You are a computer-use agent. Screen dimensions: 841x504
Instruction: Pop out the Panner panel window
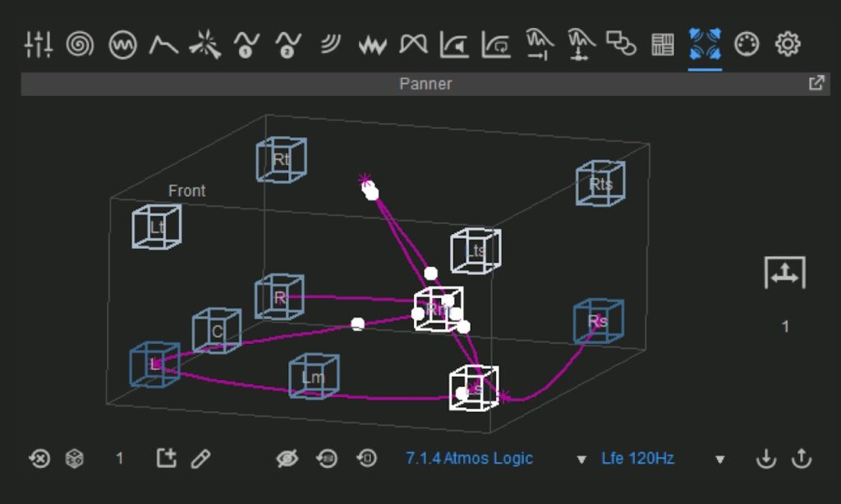[816, 83]
